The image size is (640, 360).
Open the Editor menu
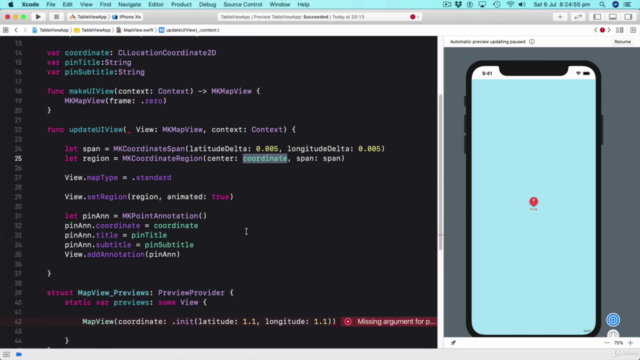[x=156, y=4]
